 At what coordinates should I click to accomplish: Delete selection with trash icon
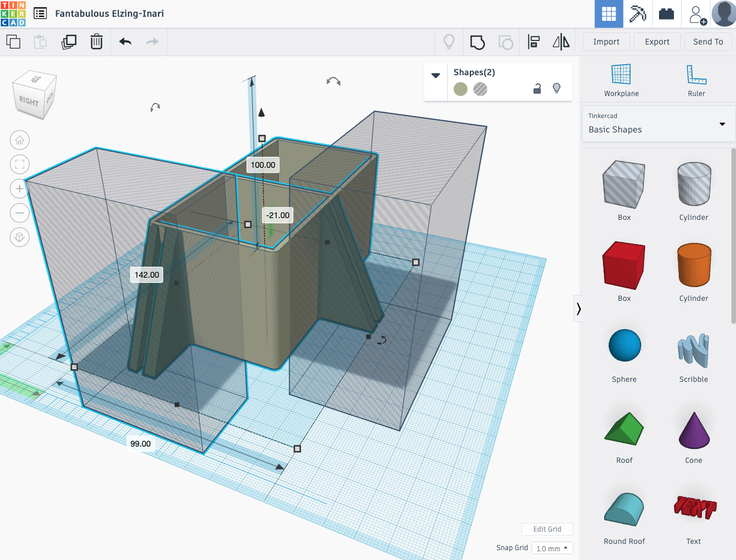pos(97,42)
